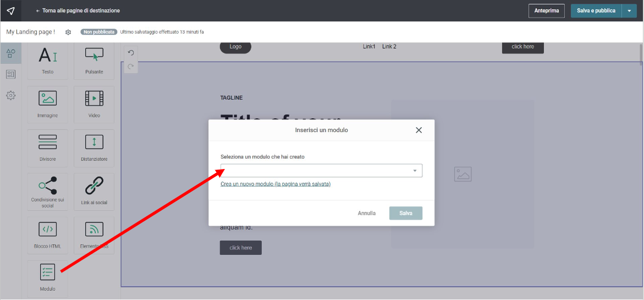Click Link 2 in page navigation
The height and width of the screenshot is (300, 644).
coord(389,47)
